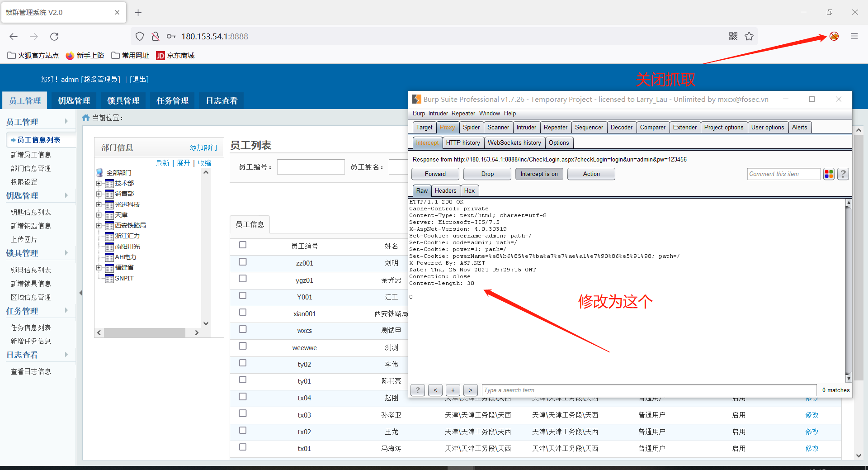
Task: Open the 常用网址 bookmark folder
Action: [130, 56]
